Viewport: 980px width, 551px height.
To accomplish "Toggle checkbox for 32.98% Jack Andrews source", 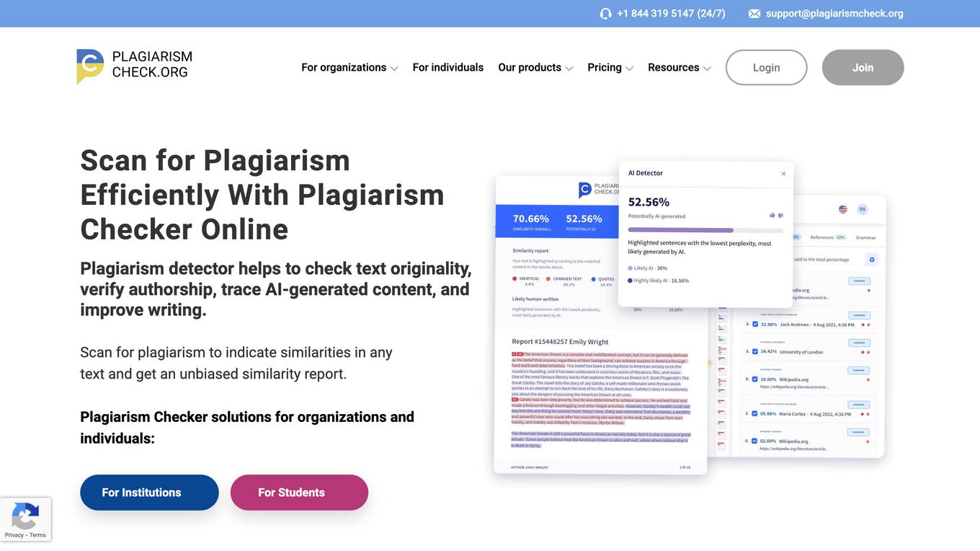I will pyautogui.click(x=755, y=325).
